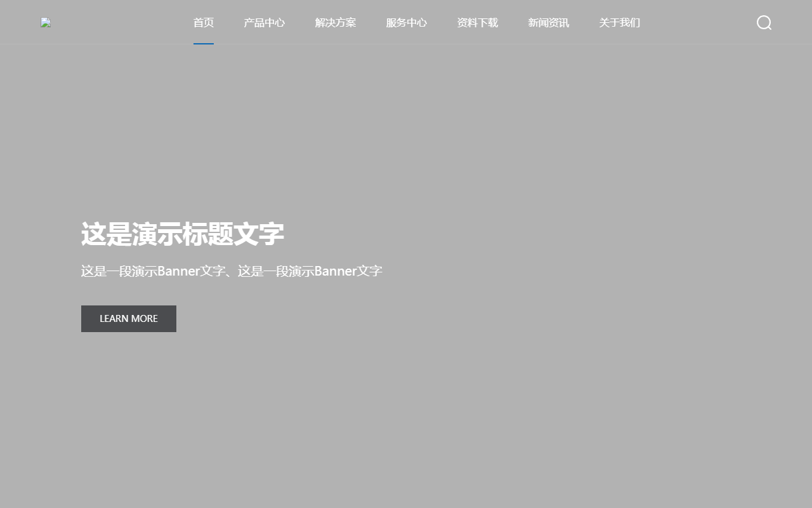Open the search magnifier icon

pos(764,23)
